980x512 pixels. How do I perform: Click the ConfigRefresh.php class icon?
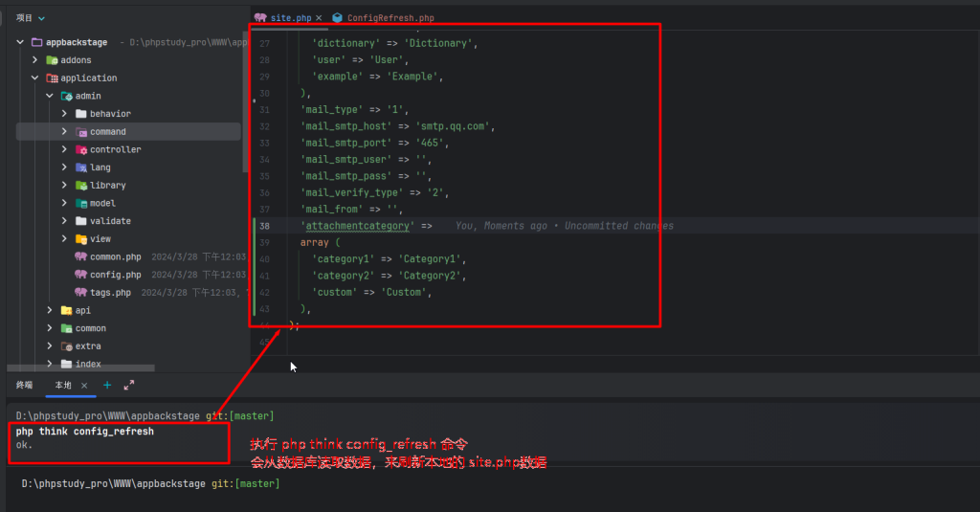[x=337, y=18]
